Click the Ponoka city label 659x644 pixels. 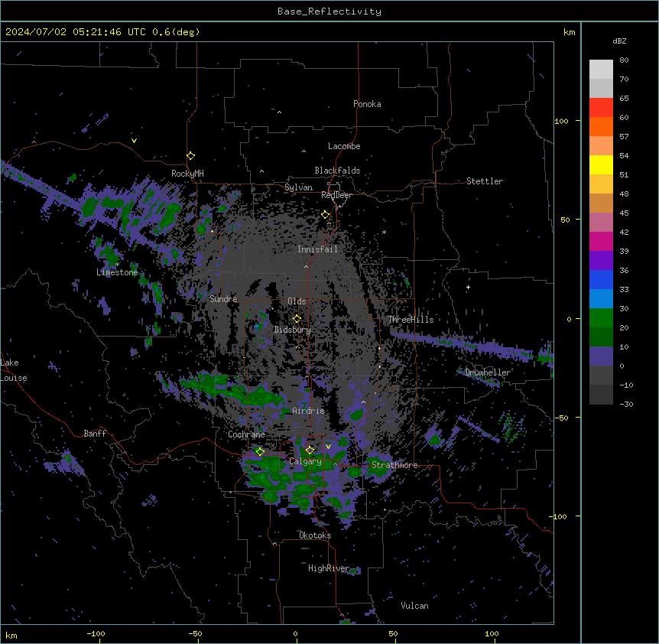[x=367, y=104]
